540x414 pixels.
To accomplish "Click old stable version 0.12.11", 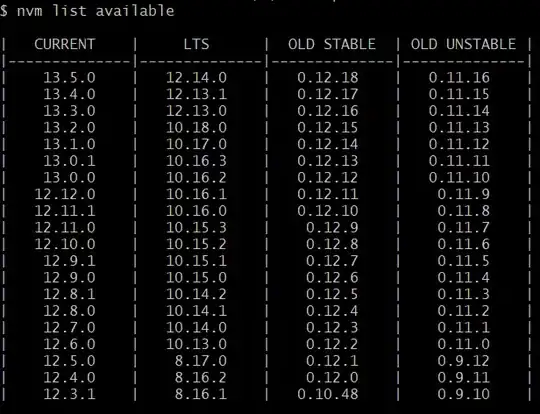I will tap(328, 194).
